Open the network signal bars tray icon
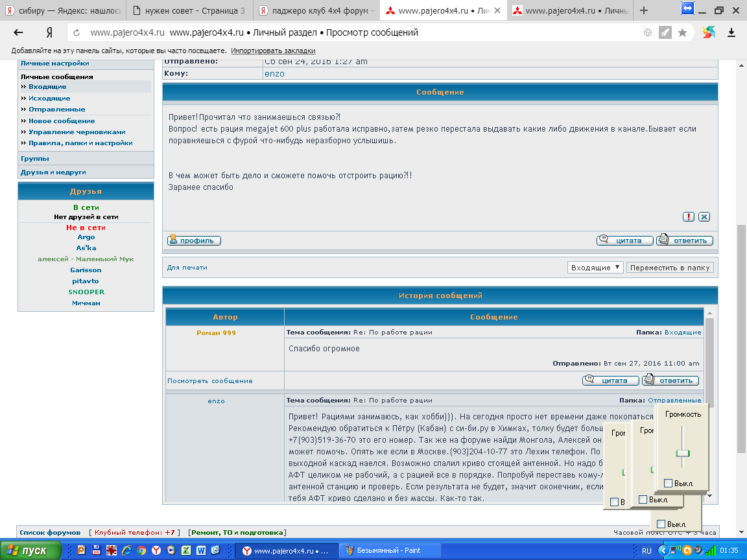747x560 pixels. coord(711,550)
